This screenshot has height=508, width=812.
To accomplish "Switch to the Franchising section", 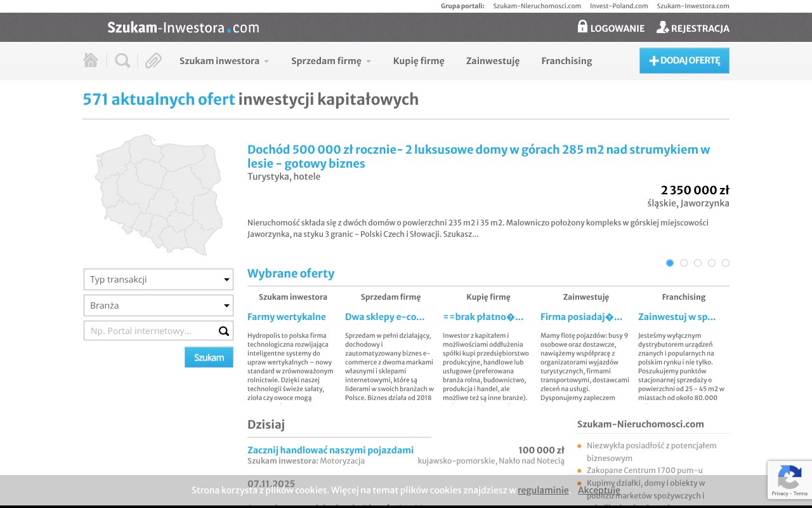I will coord(566,61).
